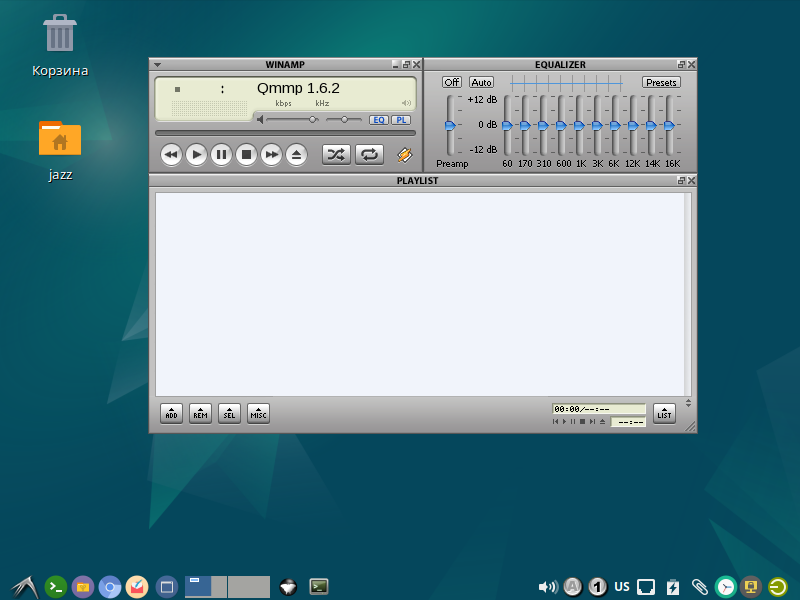
Task: Click the 1K equalizer band slider
Action: 579,125
